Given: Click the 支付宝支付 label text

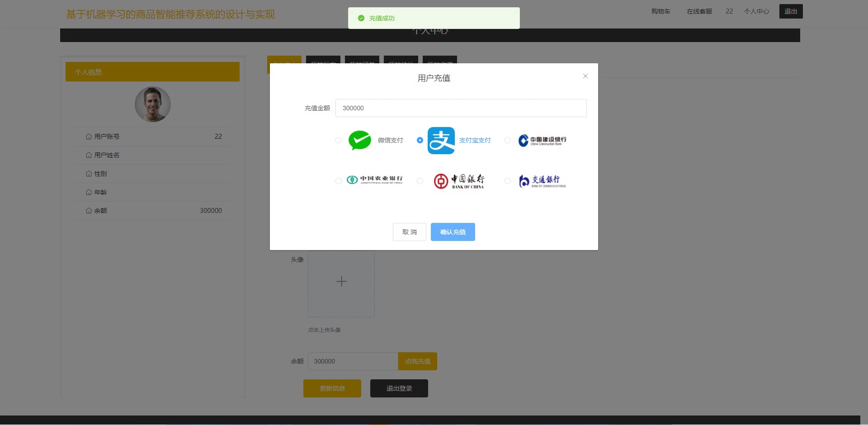Looking at the screenshot, I should 475,140.
